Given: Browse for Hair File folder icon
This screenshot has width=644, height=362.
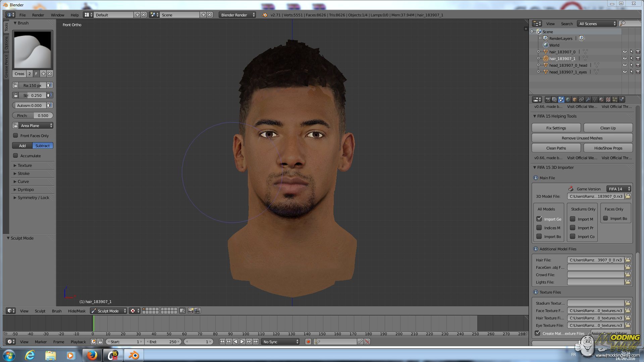Looking at the screenshot, I should pyautogui.click(x=628, y=260).
